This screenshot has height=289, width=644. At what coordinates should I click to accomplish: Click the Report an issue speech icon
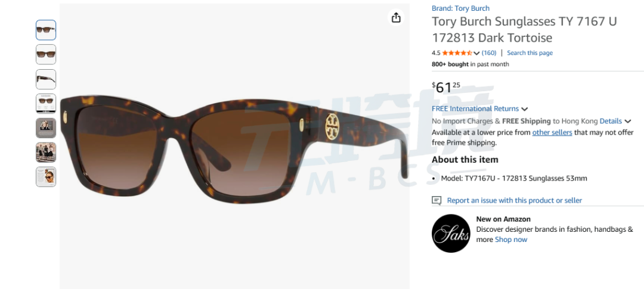436,200
